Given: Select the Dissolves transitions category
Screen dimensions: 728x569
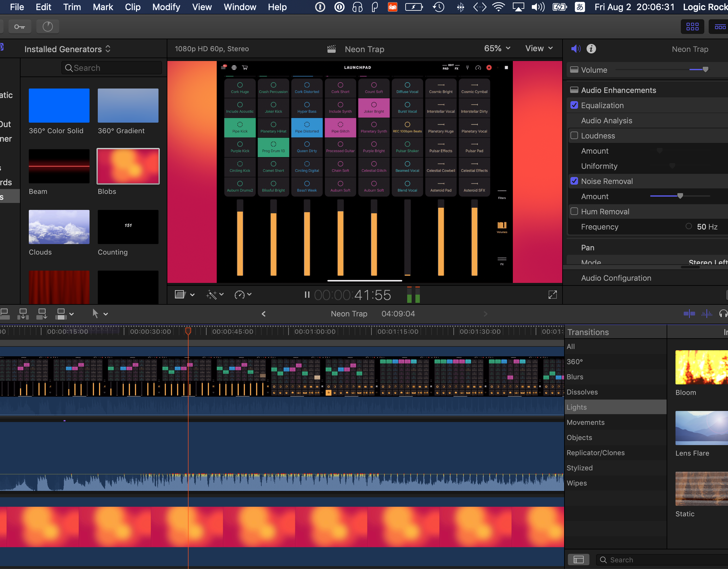Looking at the screenshot, I should (x=615, y=392).
